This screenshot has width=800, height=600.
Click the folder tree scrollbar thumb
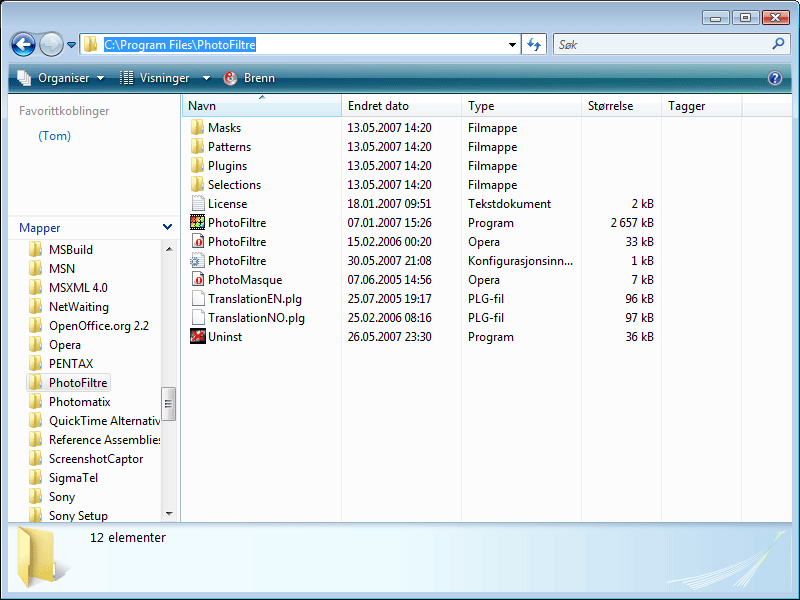169,404
